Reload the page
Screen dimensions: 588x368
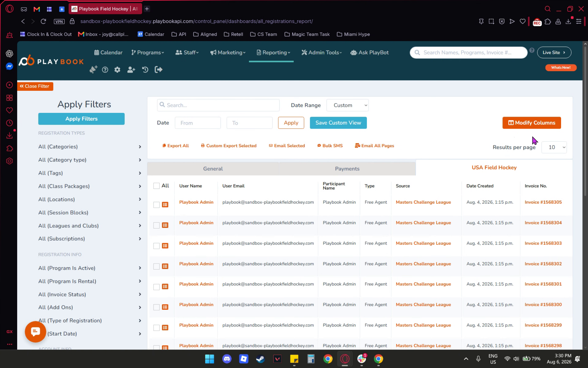coord(43,21)
